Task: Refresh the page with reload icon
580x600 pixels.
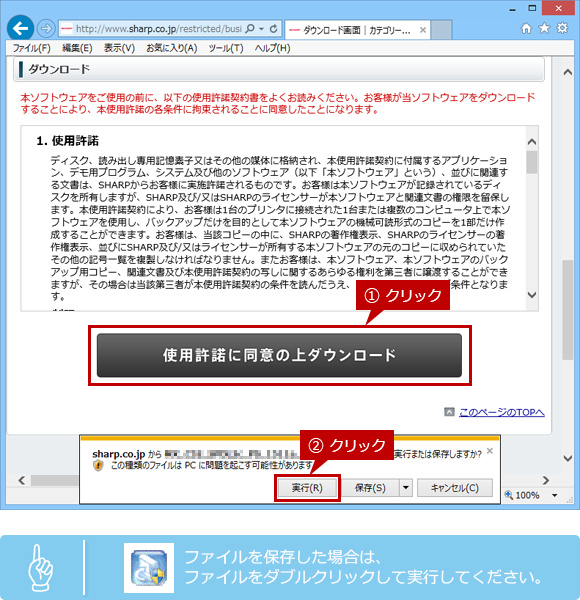Action: pos(274,29)
